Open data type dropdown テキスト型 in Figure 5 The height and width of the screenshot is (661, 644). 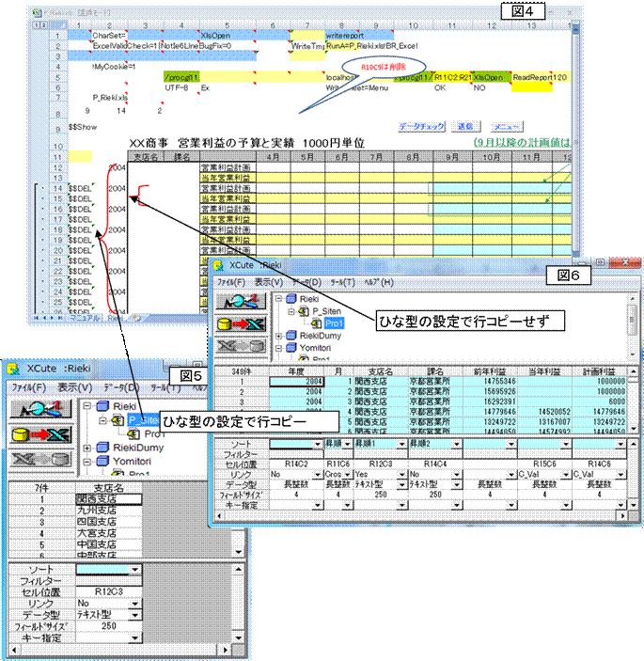[x=134, y=615]
